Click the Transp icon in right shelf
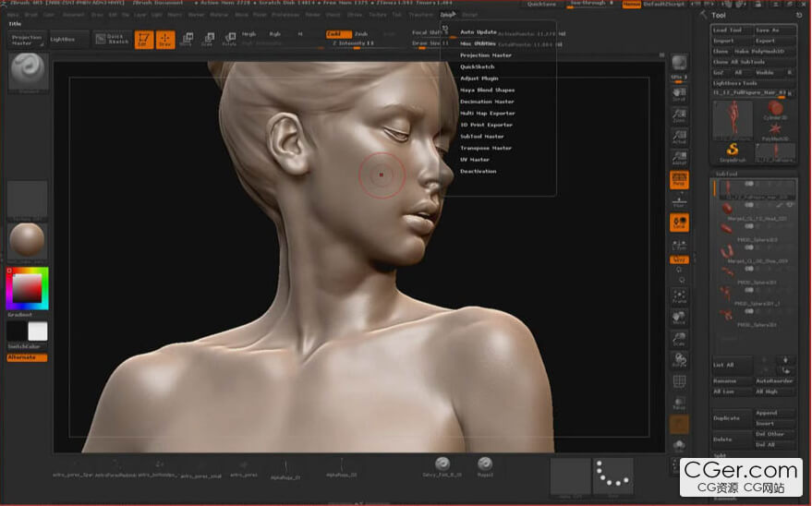 679,404
